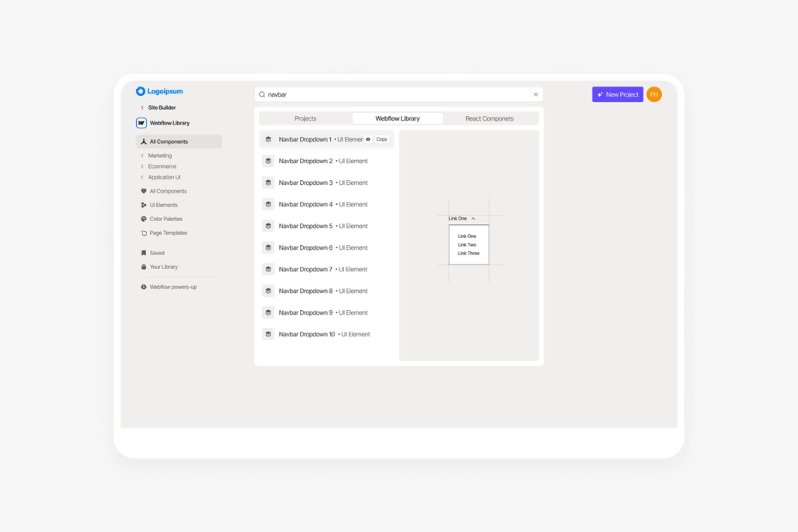Select Navbar Dropdown 10 result text
798x532 pixels.
(307, 334)
